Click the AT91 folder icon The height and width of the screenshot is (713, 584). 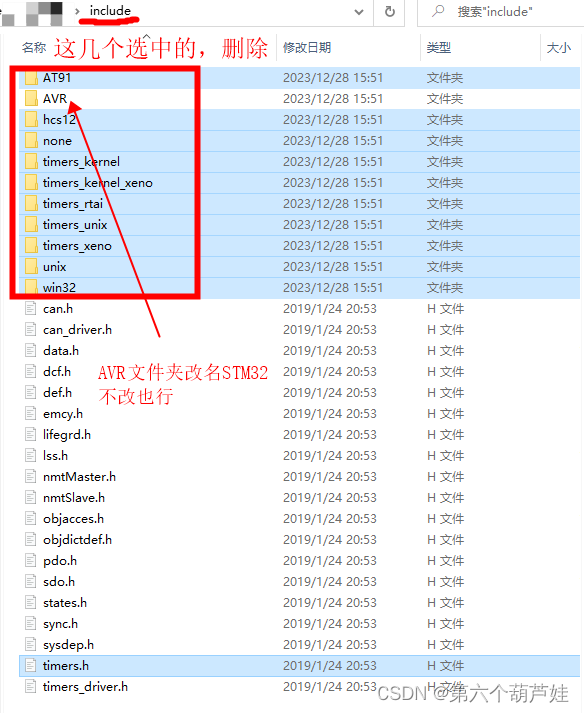[31, 78]
